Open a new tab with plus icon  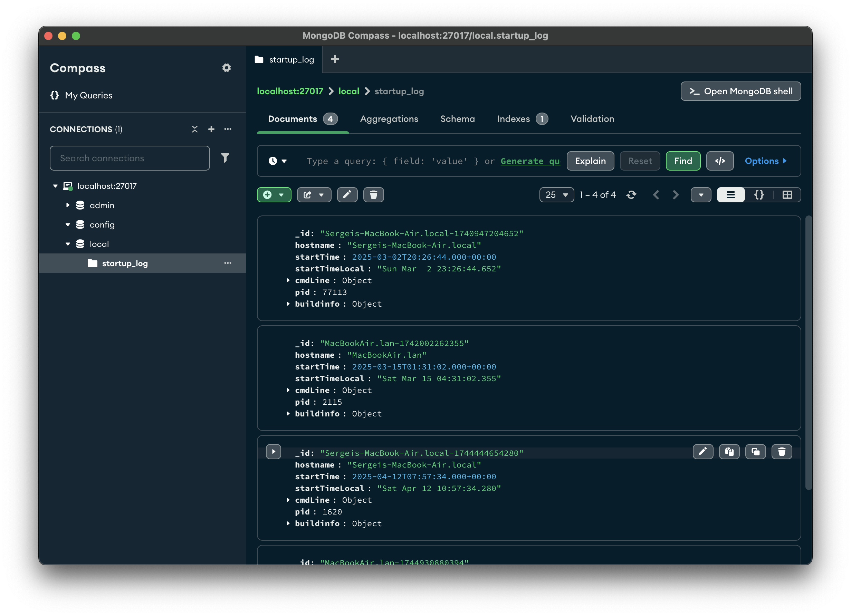click(335, 59)
